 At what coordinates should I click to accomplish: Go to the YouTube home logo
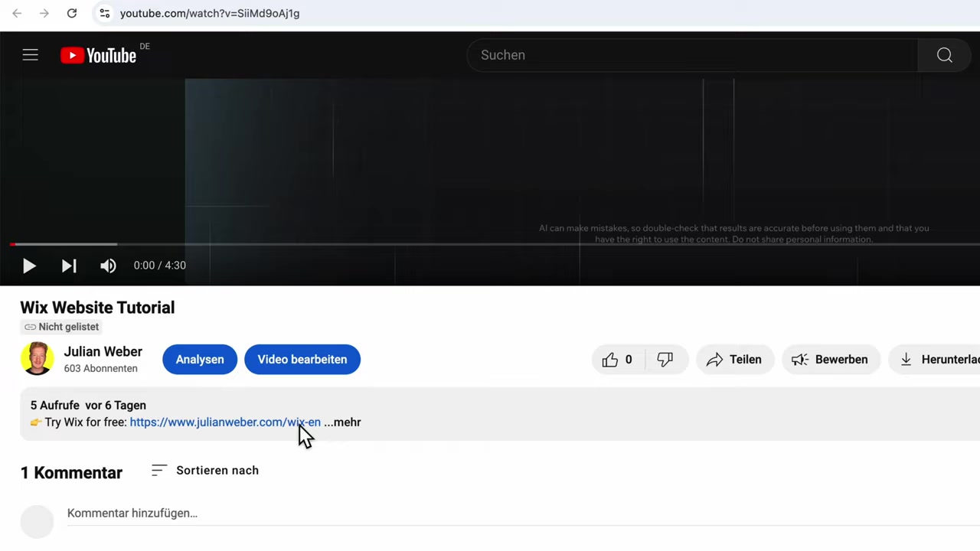tap(99, 55)
